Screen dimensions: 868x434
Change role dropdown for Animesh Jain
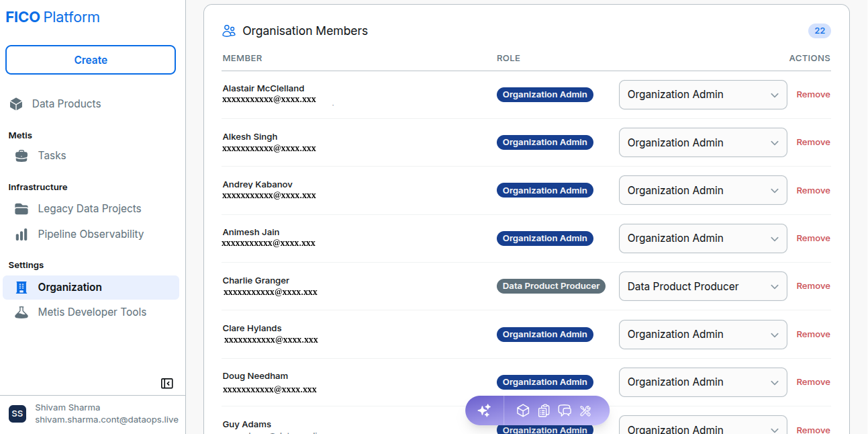point(703,238)
